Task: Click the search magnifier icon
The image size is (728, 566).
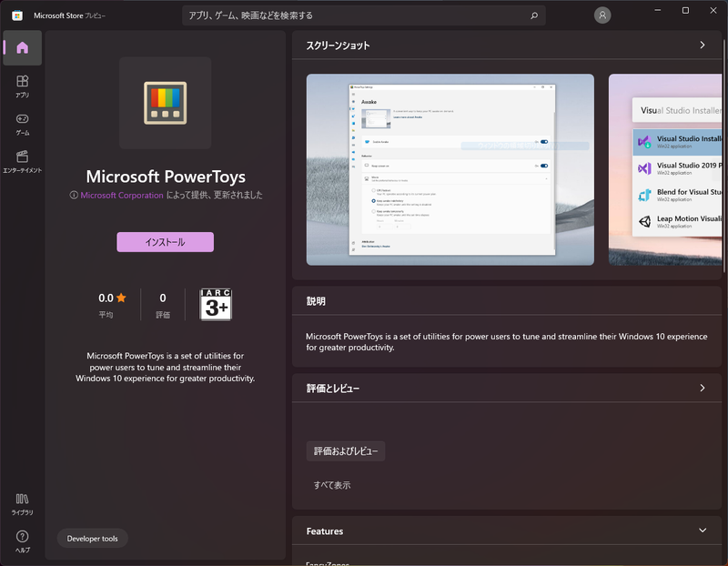Action: pyautogui.click(x=533, y=15)
